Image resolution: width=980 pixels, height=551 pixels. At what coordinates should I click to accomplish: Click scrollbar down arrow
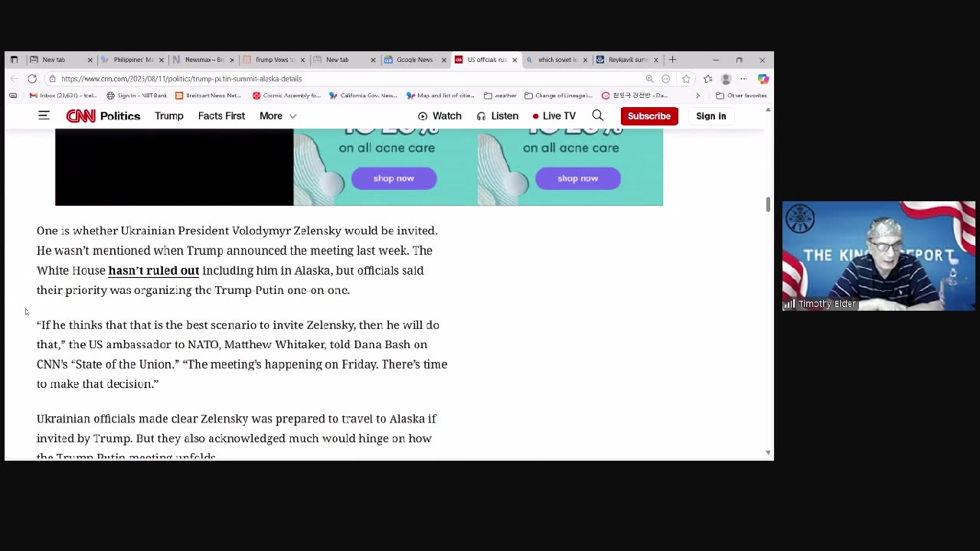(768, 453)
